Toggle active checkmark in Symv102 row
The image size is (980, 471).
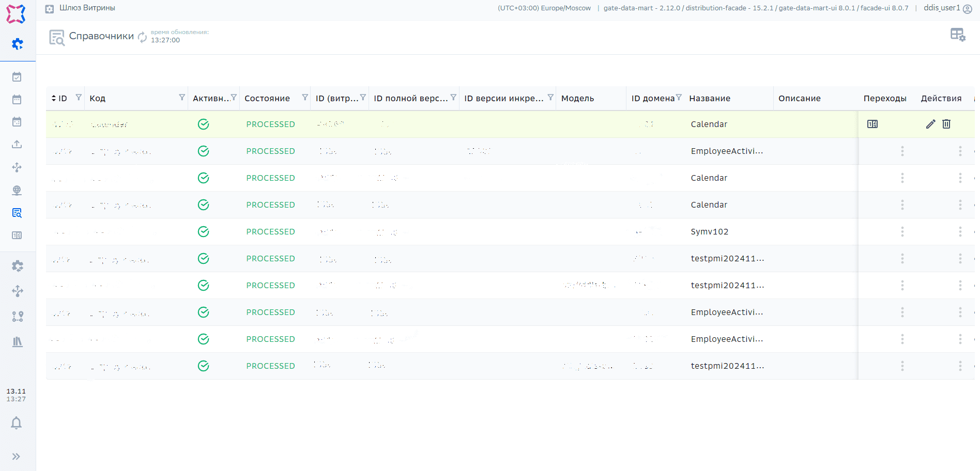pyautogui.click(x=204, y=232)
